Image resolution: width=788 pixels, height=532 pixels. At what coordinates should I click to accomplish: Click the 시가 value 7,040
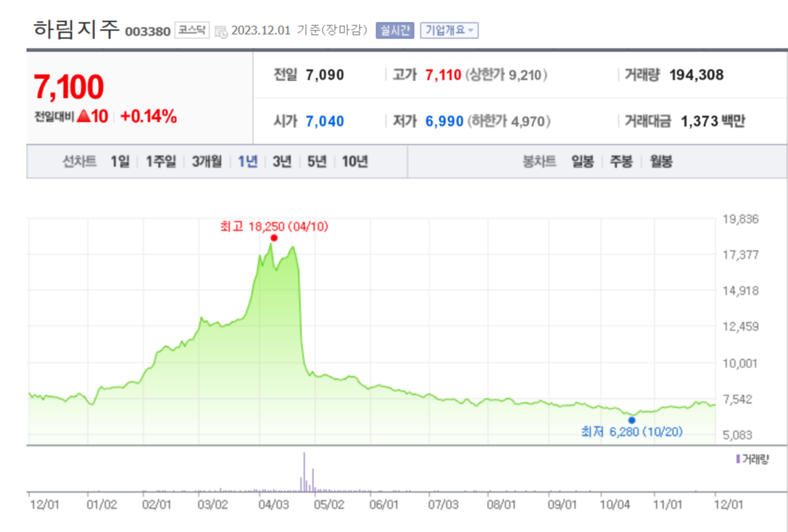click(x=325, y=121)
